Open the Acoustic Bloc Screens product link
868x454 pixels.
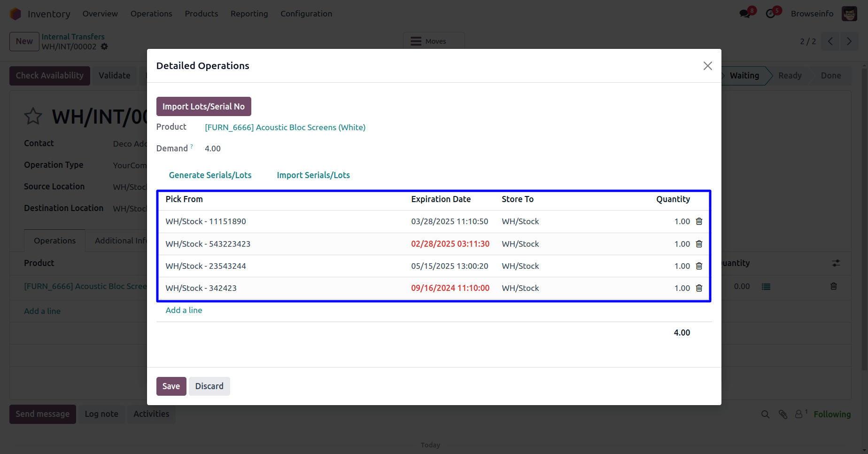(x=285, y=127)
